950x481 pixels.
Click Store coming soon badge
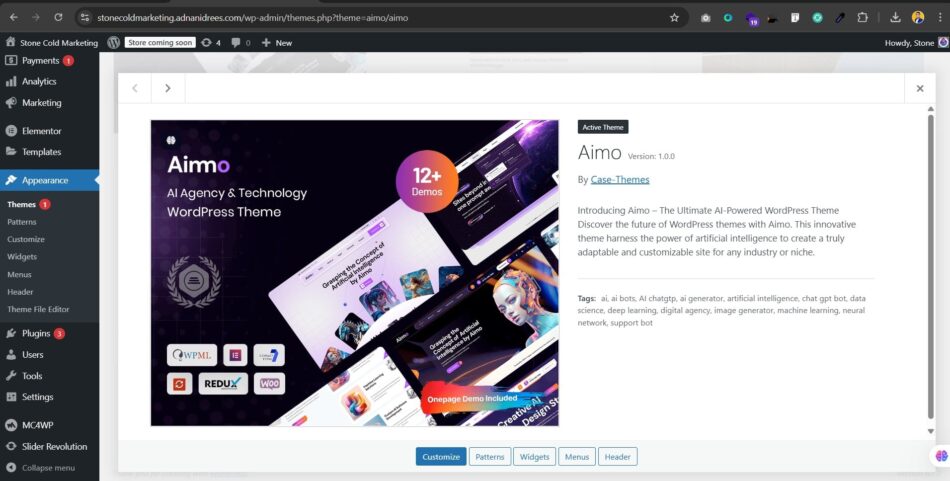point(161,42)
